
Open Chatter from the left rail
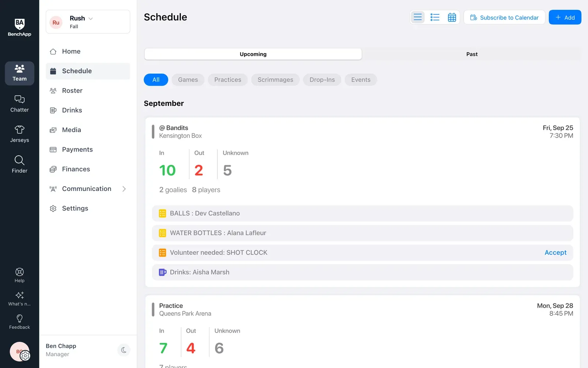[19, 104]
